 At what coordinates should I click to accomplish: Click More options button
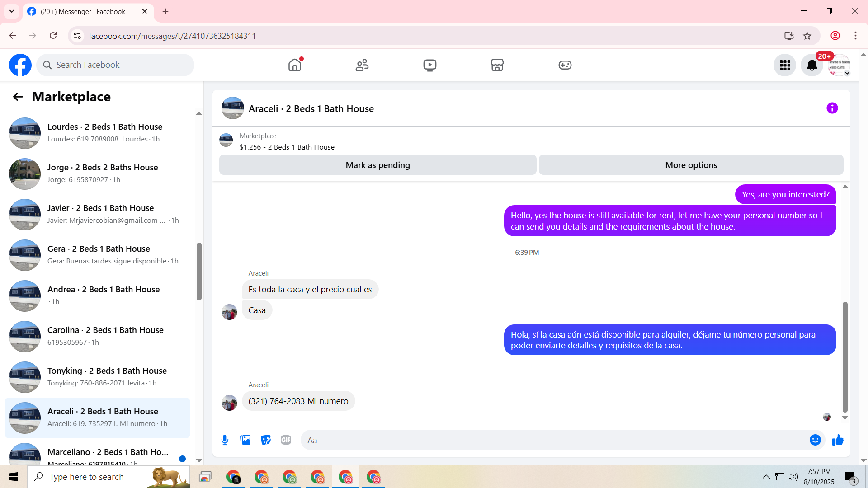point(691,165)
